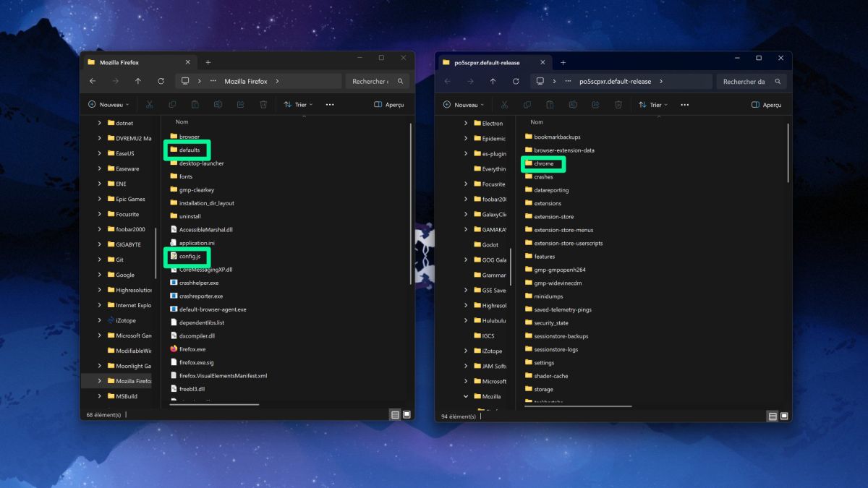Expand breadcrumb ellipsis in Mozilla Firefox address bar
The image size is (868, 488).
213,82
